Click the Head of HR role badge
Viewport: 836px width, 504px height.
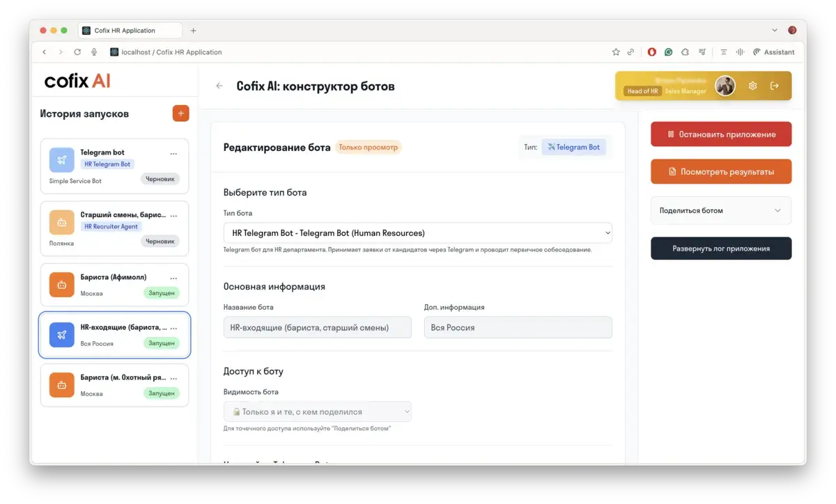point(642,91)
